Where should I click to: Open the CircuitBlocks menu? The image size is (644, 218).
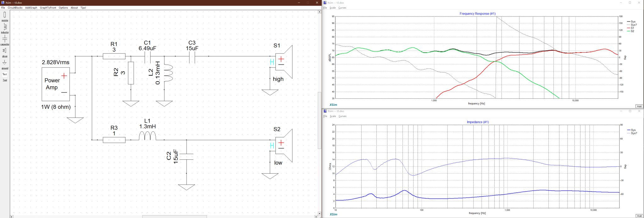(15, 8)
